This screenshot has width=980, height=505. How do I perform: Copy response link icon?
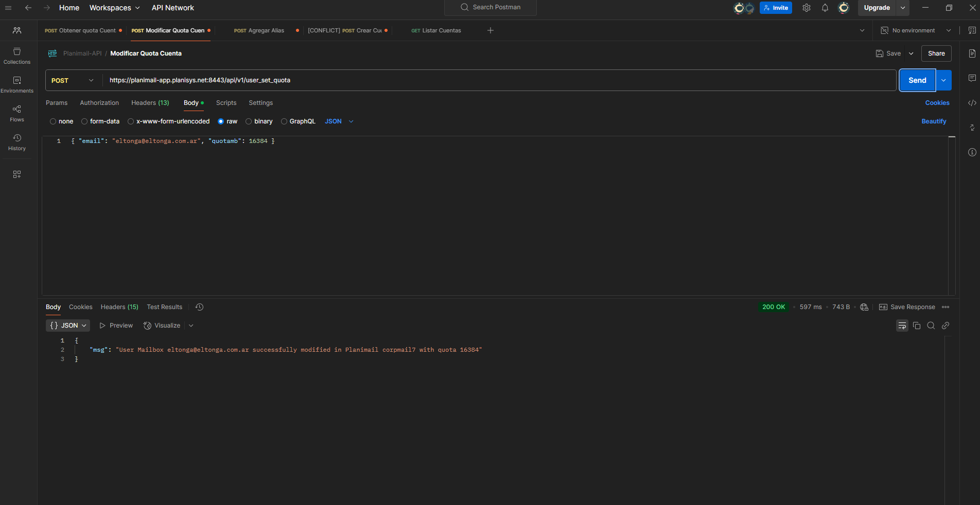946,326
